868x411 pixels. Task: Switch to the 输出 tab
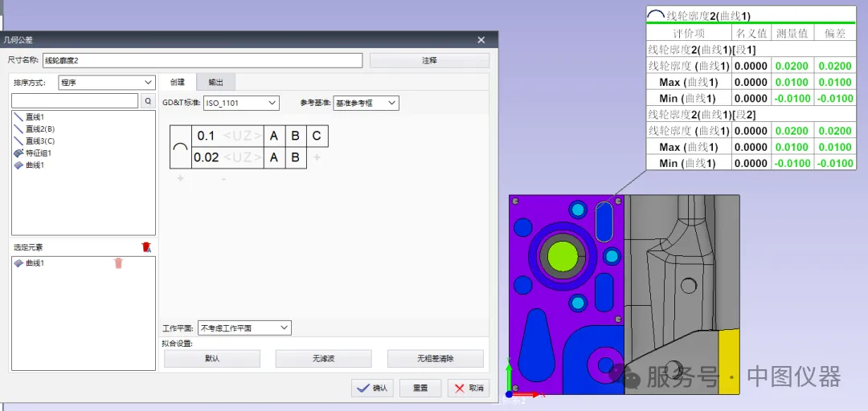click(215, 82)
